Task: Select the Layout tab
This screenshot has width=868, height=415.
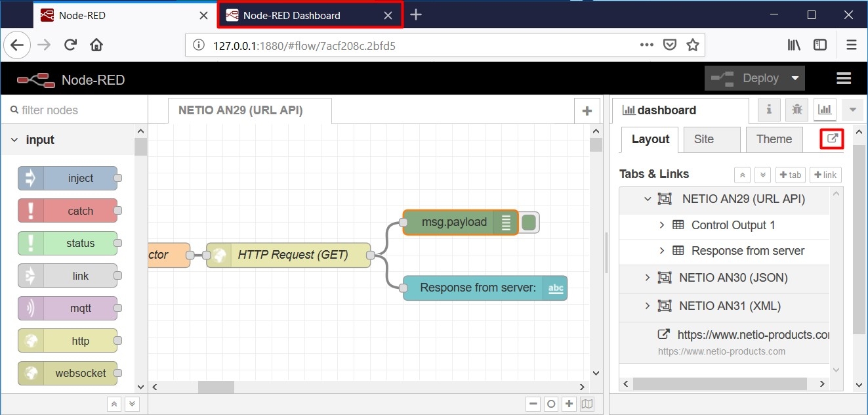Action: click(650, 139)
